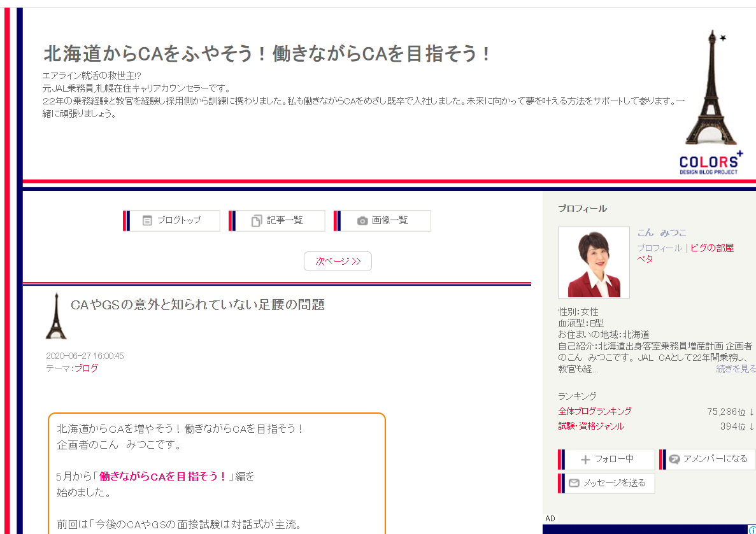
Task: Click the envelope icon in メッセージを送る
Action: 574,483
